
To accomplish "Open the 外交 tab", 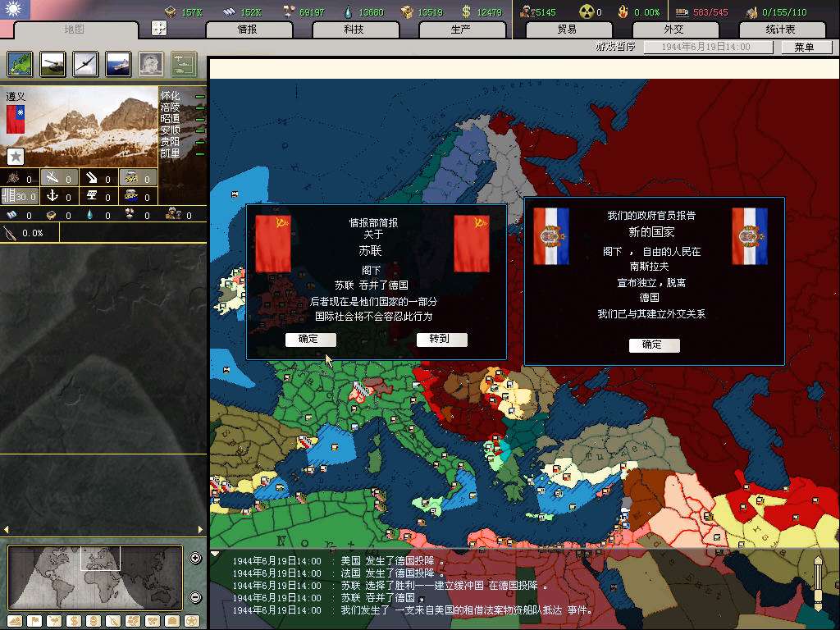I will tap(674, 30).
